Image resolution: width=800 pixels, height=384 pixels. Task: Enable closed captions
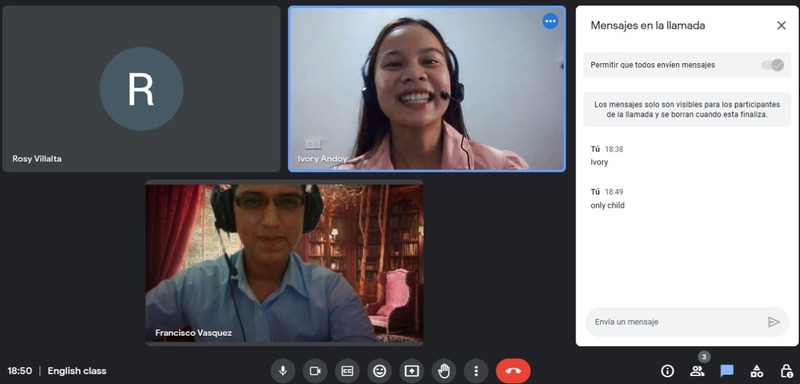tap(347, 371)
